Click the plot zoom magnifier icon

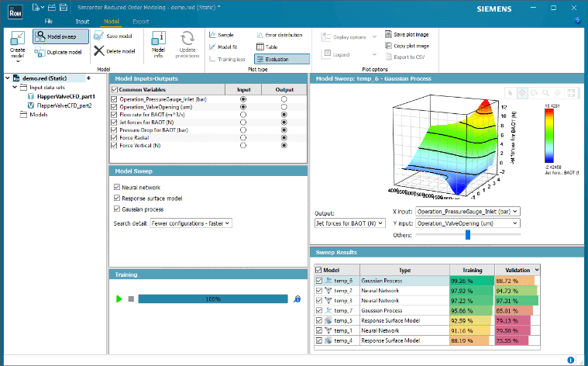pos(546,93)
